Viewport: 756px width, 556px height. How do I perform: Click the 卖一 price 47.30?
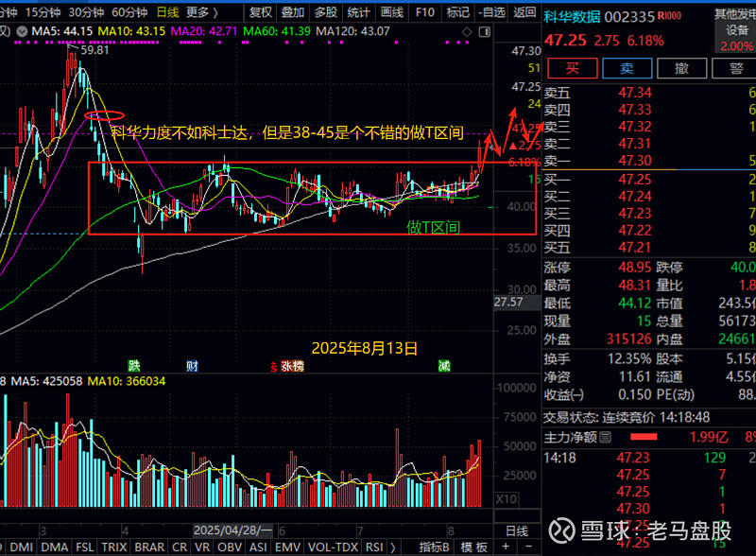tap(635, 161)
